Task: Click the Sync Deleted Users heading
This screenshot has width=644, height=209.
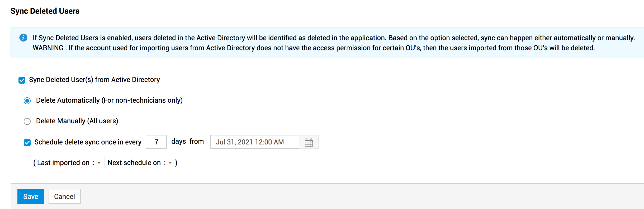Action: pyautogui.click(x=44, y=11)
